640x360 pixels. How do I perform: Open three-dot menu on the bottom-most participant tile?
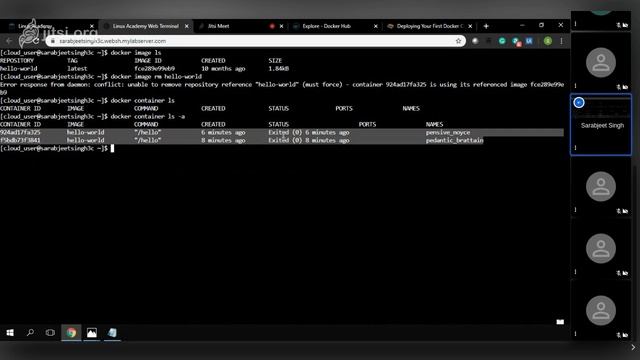point(576,334)
